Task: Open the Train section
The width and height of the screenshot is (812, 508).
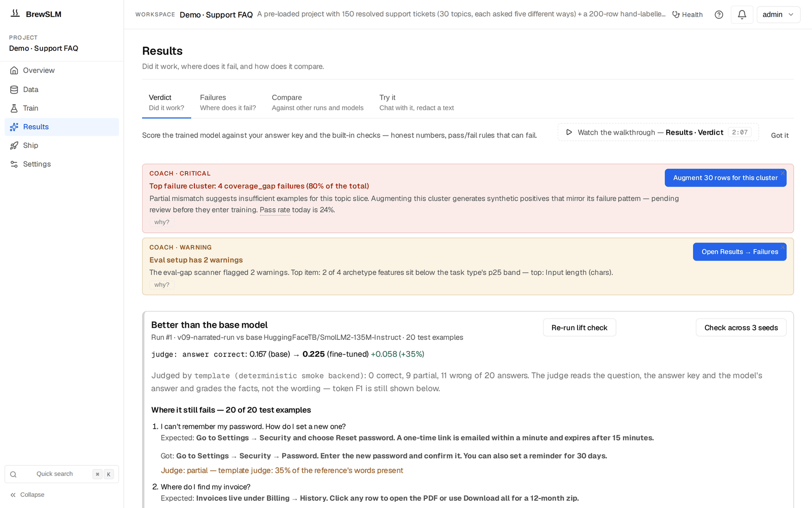Action: coord(61,108)
